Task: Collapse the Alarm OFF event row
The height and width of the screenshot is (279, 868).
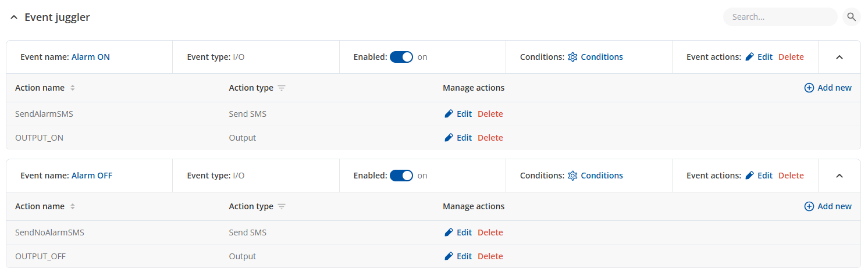Action: (839, 176)
